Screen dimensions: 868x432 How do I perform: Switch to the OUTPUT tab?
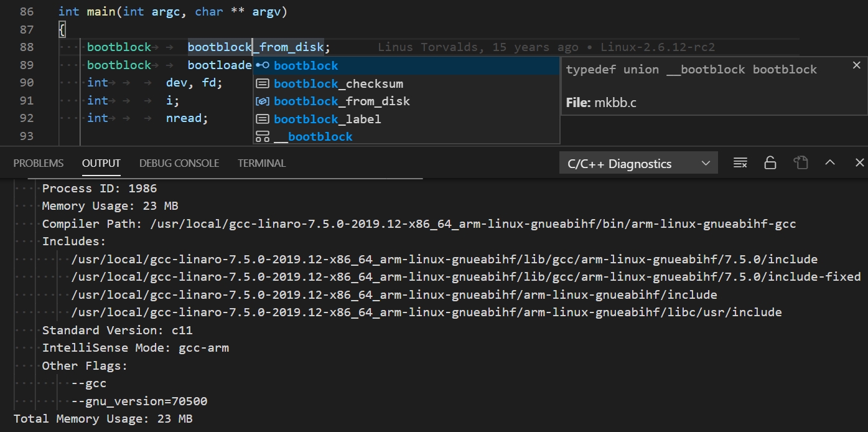pyautogui.click(x=101, y=163)
